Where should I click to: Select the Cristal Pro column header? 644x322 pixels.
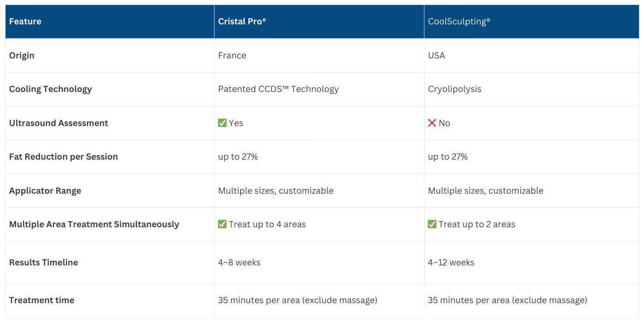(242, 22)
